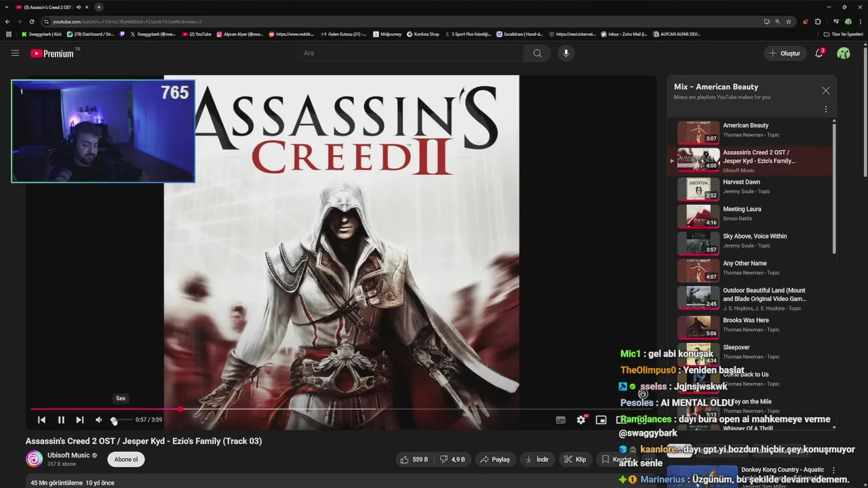This screenshot has width=868, height=488.
Task: Download the video with İndir
Action: point(537,459)
